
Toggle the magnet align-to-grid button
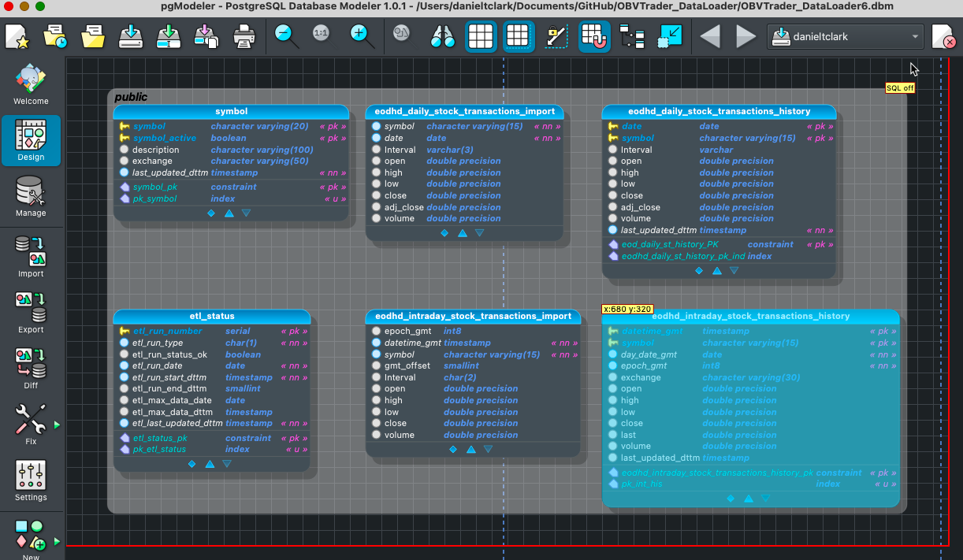pyautogui.click(x=594, y=36)
